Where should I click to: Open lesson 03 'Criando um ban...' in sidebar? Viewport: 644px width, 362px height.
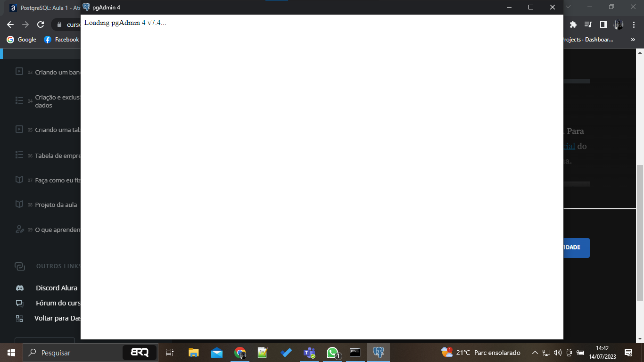(48, 72)
